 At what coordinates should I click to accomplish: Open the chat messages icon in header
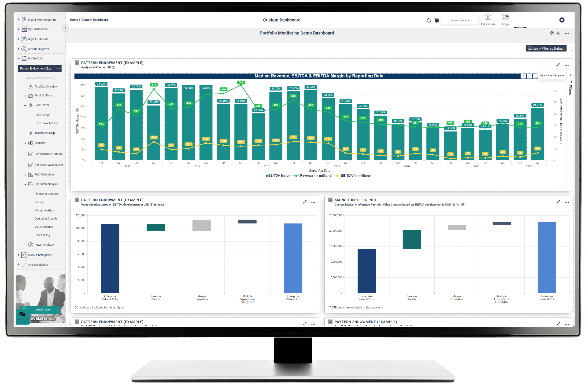(x=436, y=21)
